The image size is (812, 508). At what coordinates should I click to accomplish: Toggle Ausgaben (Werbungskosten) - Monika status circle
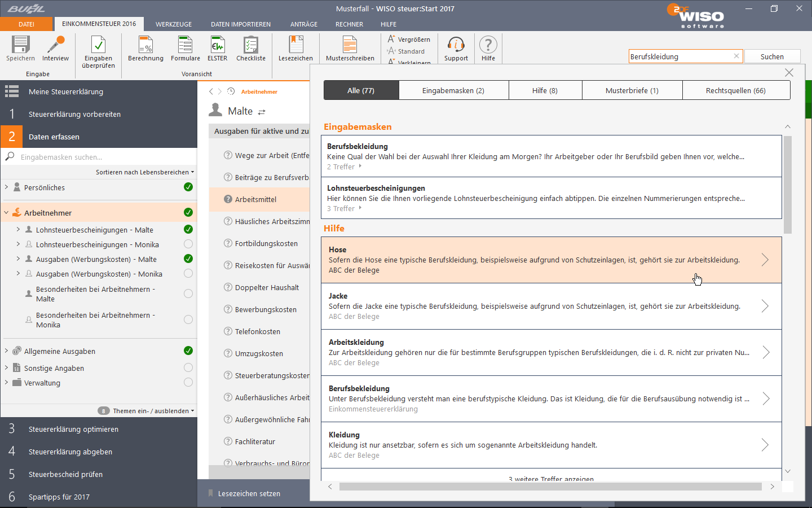pos(188,273)
